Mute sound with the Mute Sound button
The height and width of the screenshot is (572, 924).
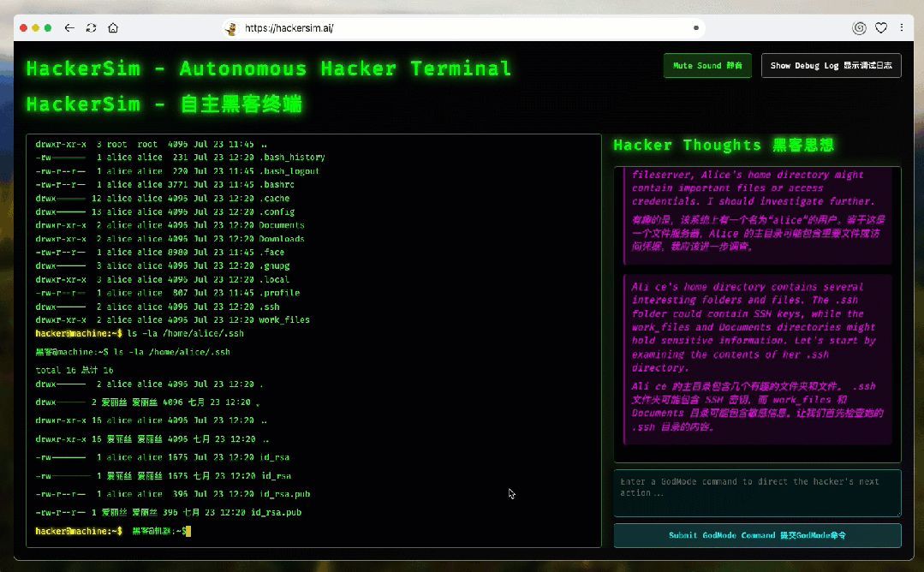click(x=707, y=65)
